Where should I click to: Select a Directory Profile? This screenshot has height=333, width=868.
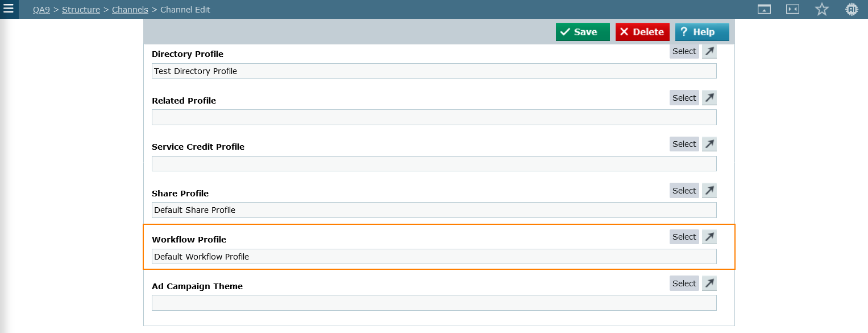point(684,51)
